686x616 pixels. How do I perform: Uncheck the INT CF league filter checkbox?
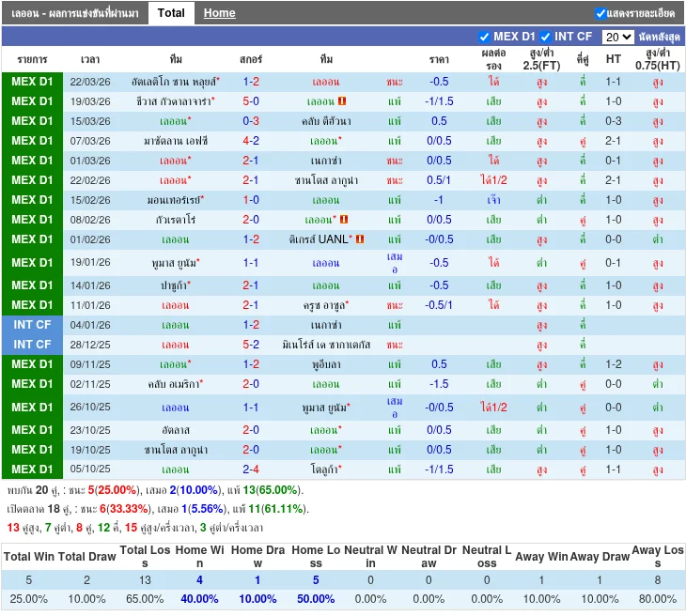tap(546, 37)
